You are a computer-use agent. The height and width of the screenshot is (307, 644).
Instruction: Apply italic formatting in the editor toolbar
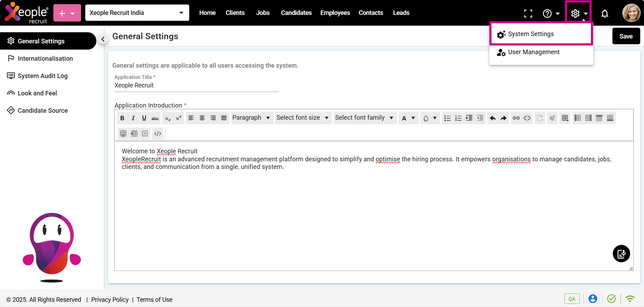pyautogui.click(x=133, y=118)
